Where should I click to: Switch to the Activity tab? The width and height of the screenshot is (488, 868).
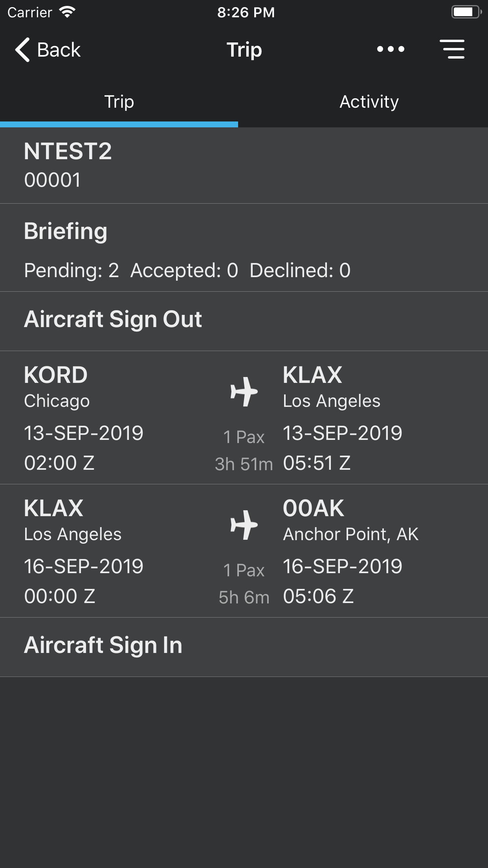(369, 102)
